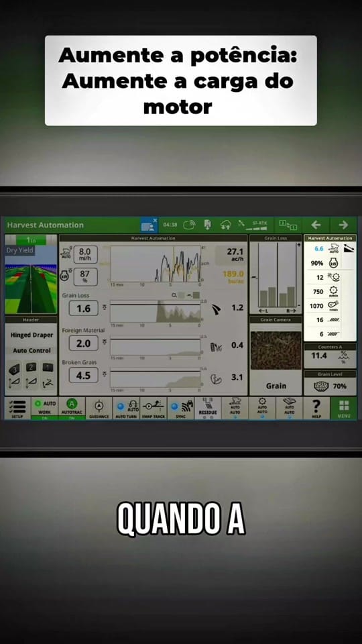Toggle AutoTrac on or off
This screenshot has width=362, height=644.
coord(72,408)
